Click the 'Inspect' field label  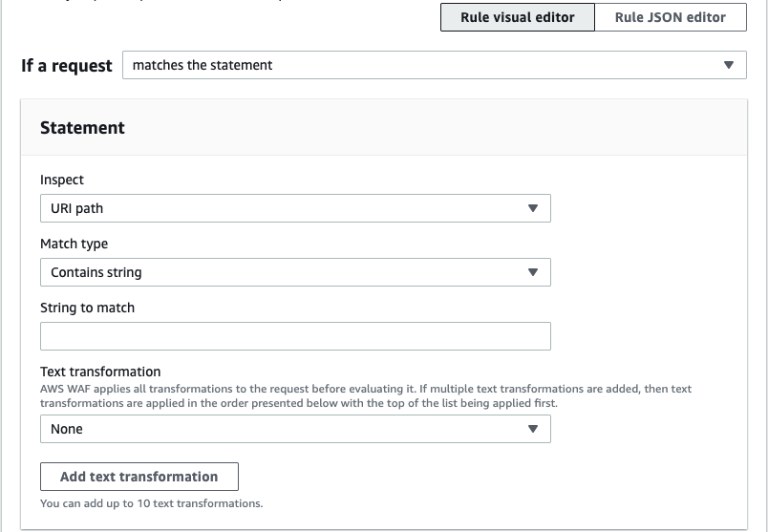(x=62, y=180)
